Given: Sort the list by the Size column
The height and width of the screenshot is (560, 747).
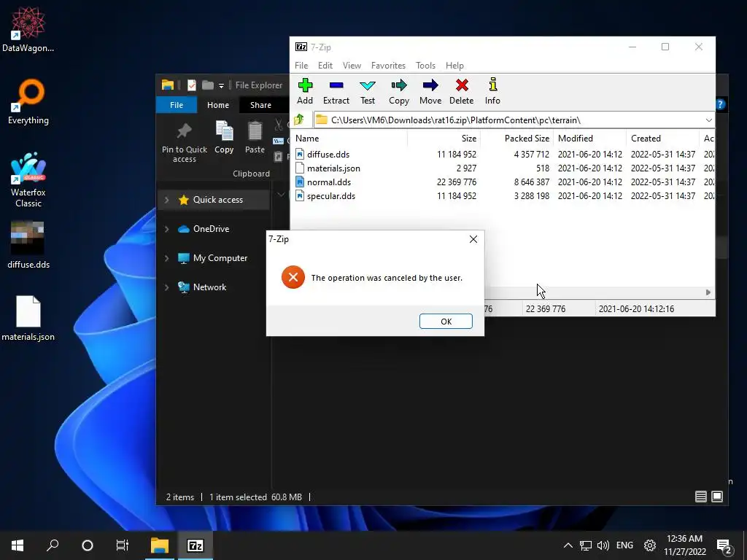Looking at the screenshot, I should 444,138.
